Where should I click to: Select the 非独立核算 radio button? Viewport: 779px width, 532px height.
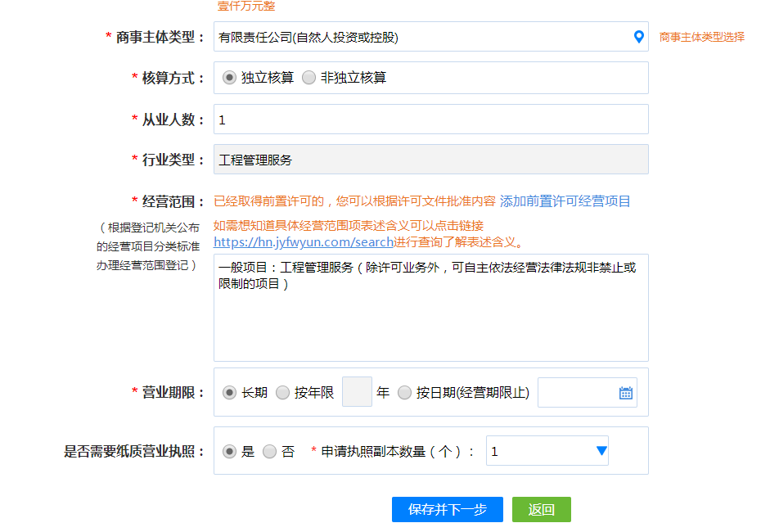pyautogui.click(x=308, y=78)
